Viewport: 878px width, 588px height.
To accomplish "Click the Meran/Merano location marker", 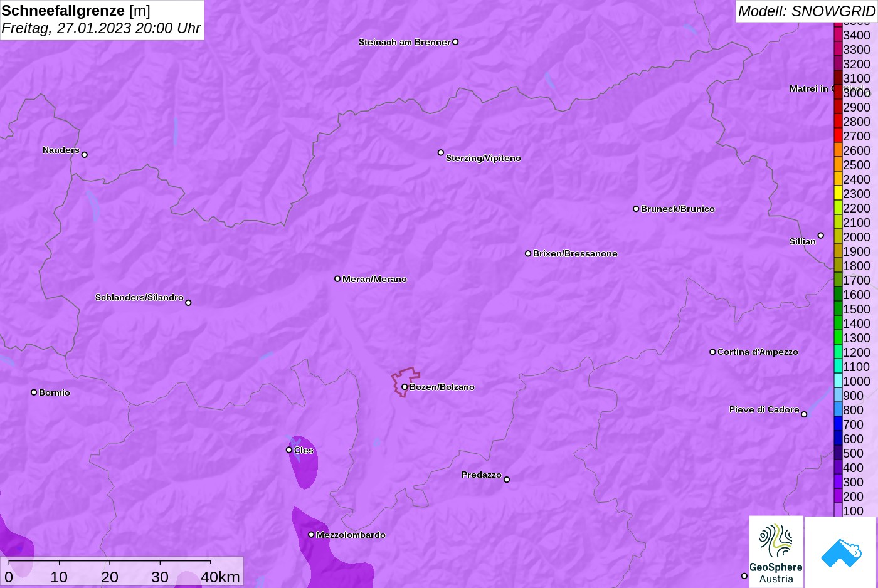I will click(x=337, y=278).
